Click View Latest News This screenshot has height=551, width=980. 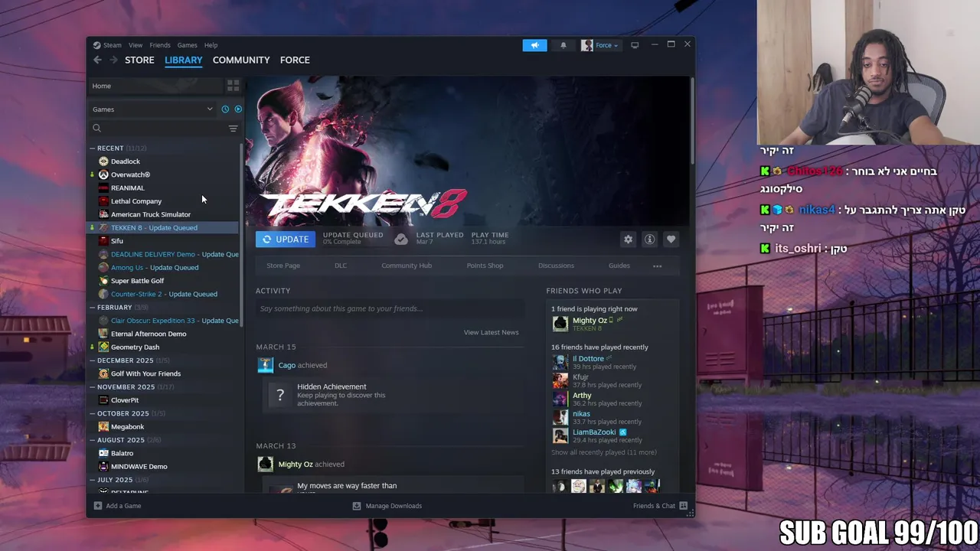pyautogui.click(x=491, y=332)
